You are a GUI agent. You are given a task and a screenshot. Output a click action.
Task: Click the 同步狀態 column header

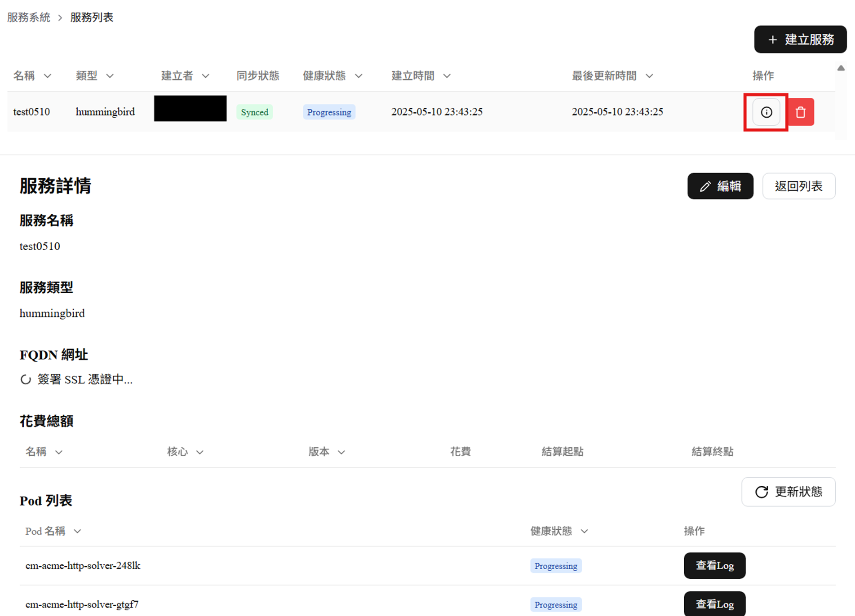coord(258,76)
